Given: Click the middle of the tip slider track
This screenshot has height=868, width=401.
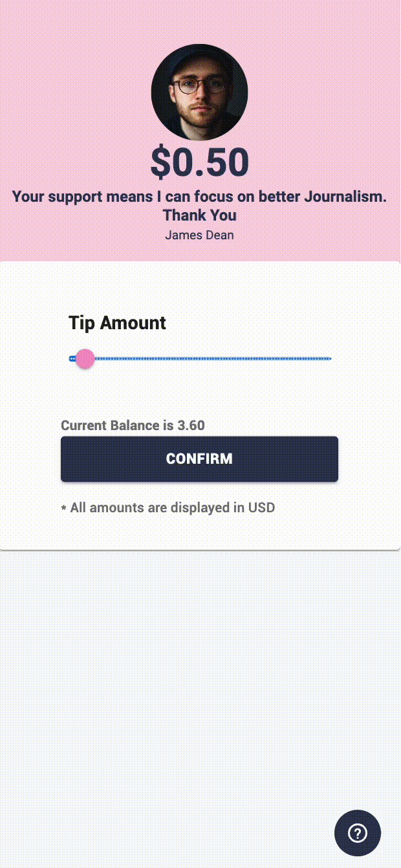Looking at the screenshot, I should click(x=200, y=358).
